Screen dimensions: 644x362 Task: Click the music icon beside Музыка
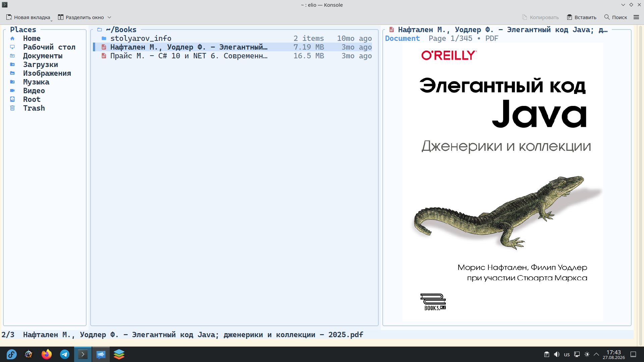pos(12,82)
